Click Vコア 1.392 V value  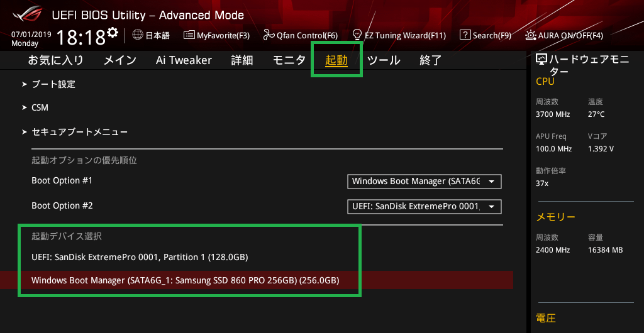tap(601, 149)
